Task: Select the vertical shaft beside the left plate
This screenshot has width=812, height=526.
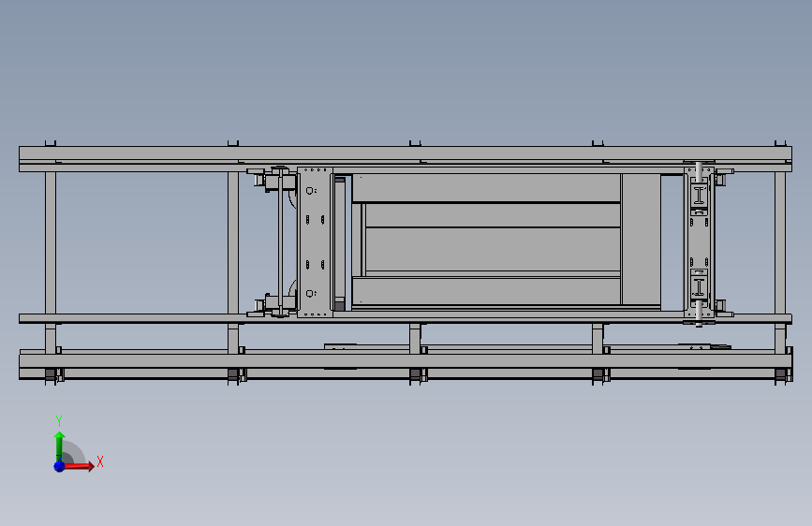Action: click(281, 241)
